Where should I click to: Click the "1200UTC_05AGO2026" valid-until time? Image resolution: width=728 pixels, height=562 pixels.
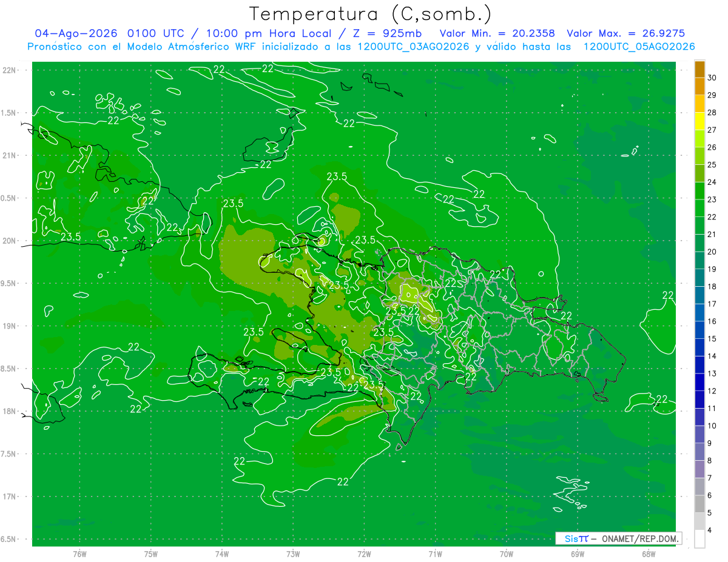(x=639, y=47)
